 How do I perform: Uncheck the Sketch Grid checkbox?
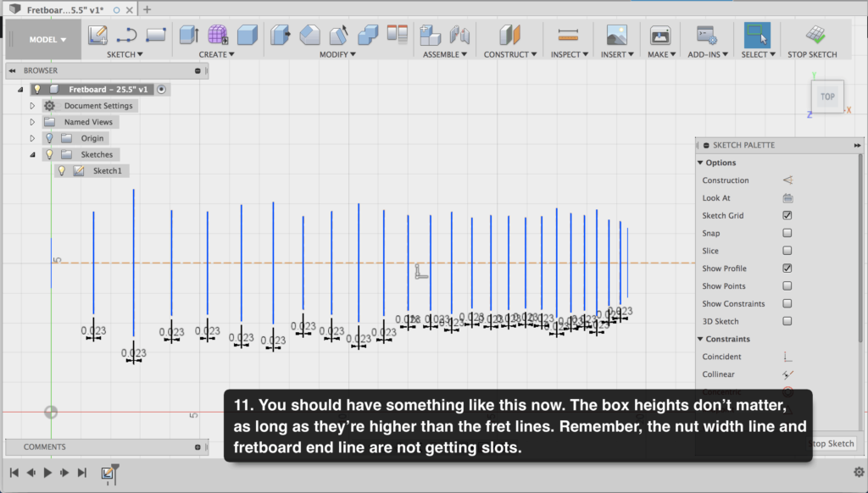click(x=787, y=216)
